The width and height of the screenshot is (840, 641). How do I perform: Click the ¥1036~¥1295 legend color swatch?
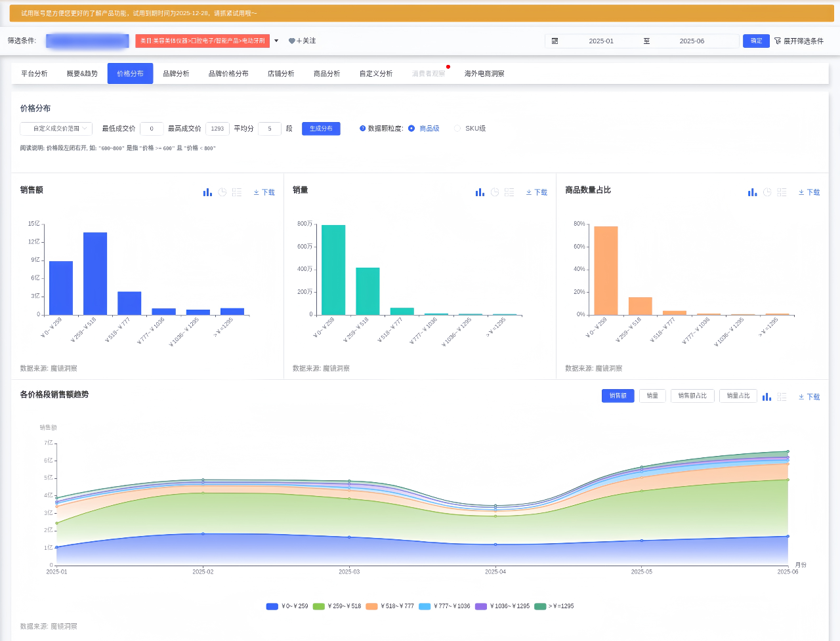click(481, 606)
